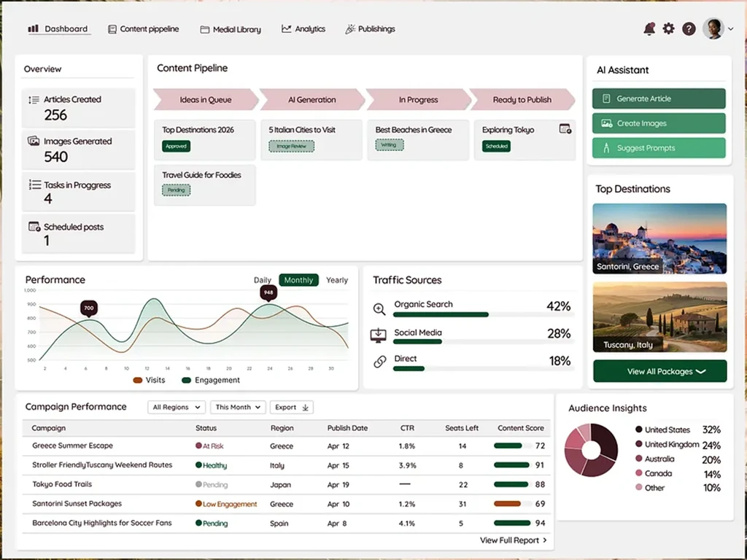
Task: Switch the performance chart to Daily
Action: (x=263, y=280)
